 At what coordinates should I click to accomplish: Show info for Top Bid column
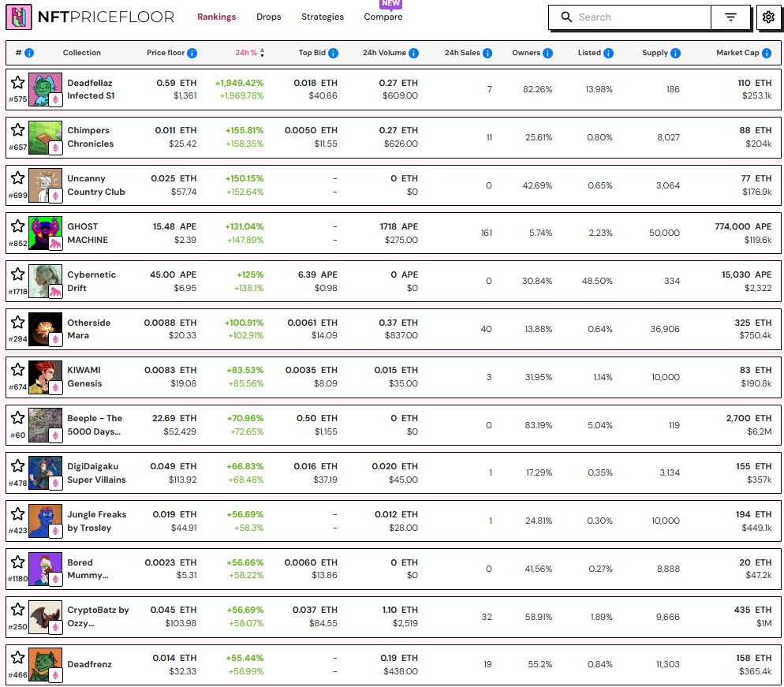(333, 53)
